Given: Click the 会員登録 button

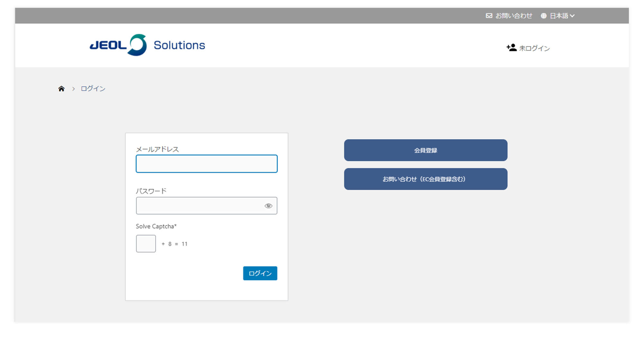Looking at the screenshot, I should tap(425, 150).
